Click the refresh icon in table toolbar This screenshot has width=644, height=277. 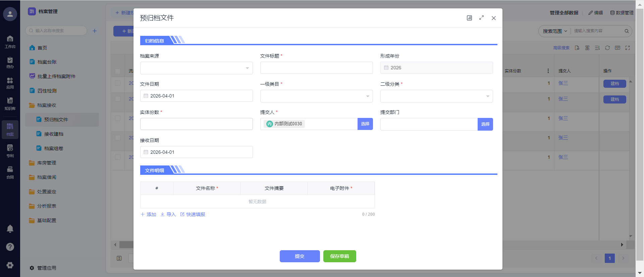(607, 48)
